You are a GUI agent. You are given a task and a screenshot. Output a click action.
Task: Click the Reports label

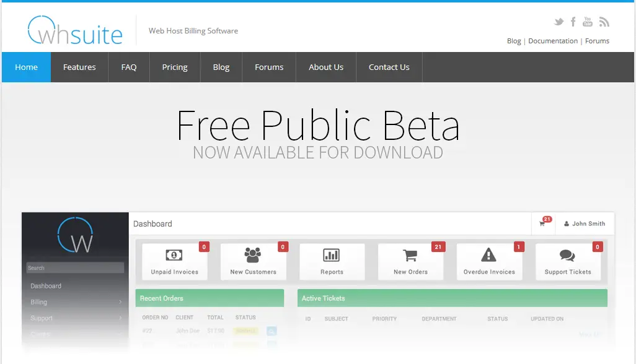pyautogui.click(x=332, y=272)
